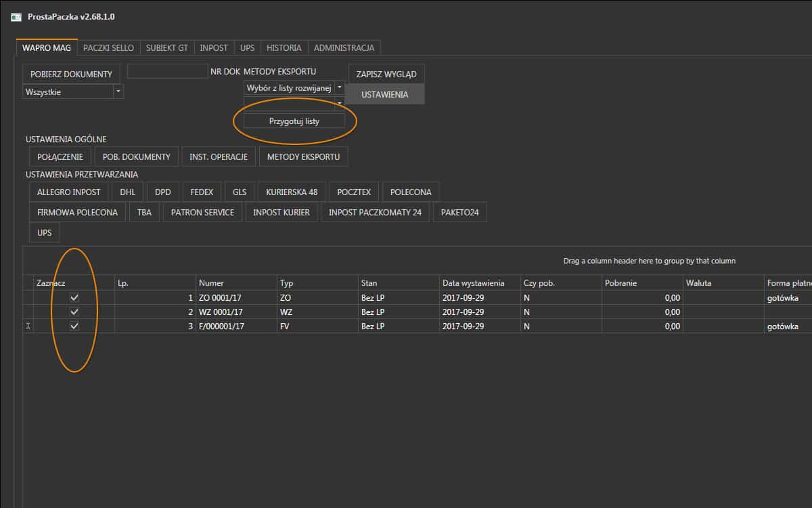
Task: Click 'gotówka' in the F/000001/17 row
Action: 782,326
